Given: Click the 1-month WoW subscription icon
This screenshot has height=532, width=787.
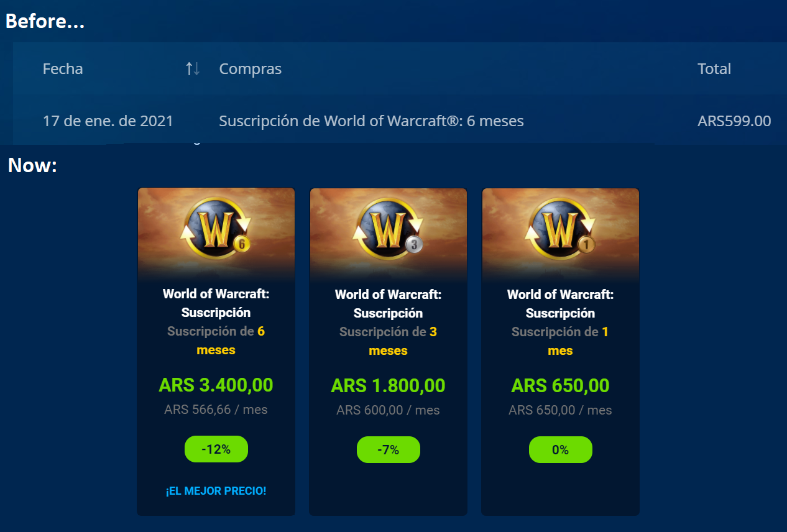Looking at the screenshot, I should [x=560, y=227].
